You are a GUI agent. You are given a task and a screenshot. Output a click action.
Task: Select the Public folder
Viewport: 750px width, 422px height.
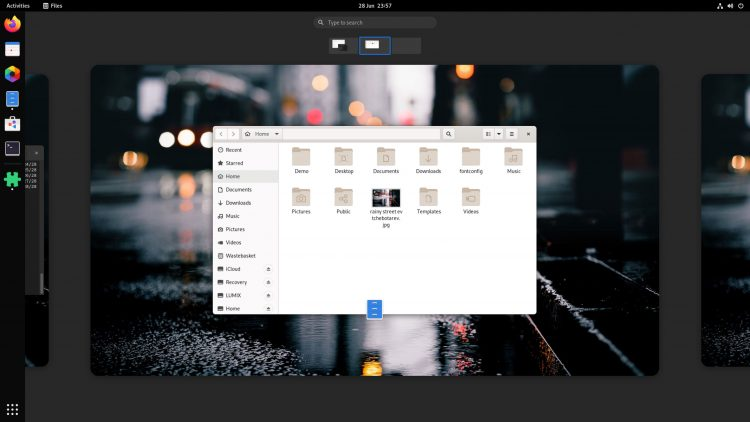point(343,200)
